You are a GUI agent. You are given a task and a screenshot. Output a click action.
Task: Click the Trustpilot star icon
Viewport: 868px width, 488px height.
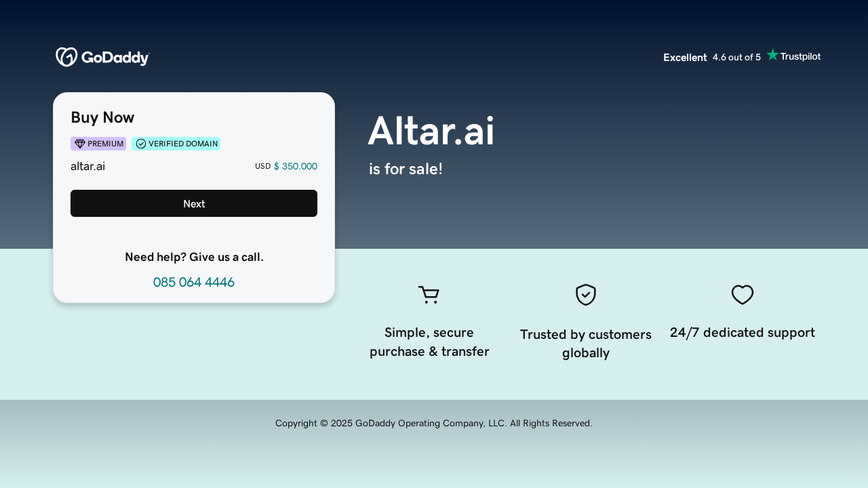(x=772, y=55)
